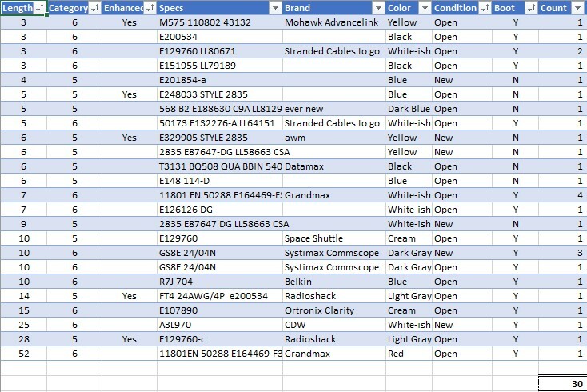This screenshot has width=587, height=392.
Task: Select the length 9 cell
Action: point(23,224)
